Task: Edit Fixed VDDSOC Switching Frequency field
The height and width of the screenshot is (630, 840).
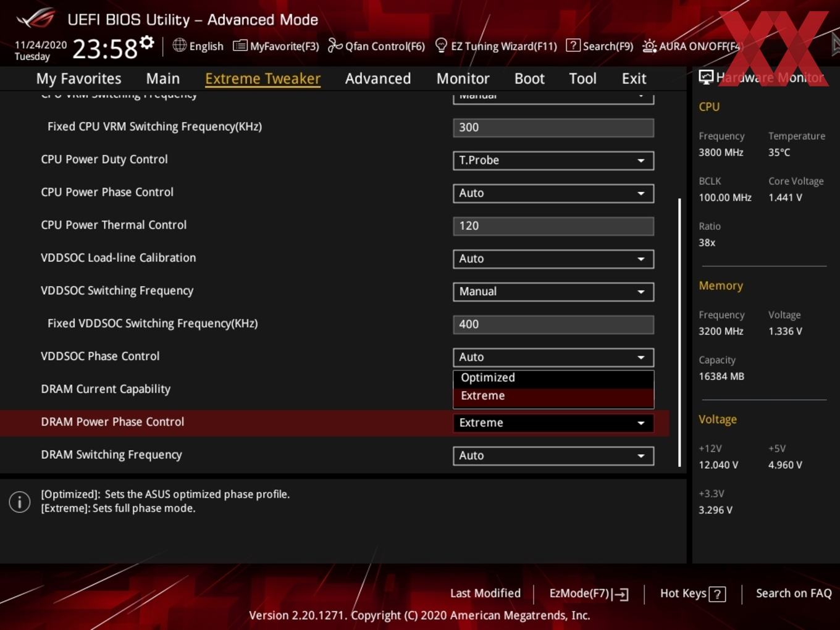Action: tap(553, 324)
